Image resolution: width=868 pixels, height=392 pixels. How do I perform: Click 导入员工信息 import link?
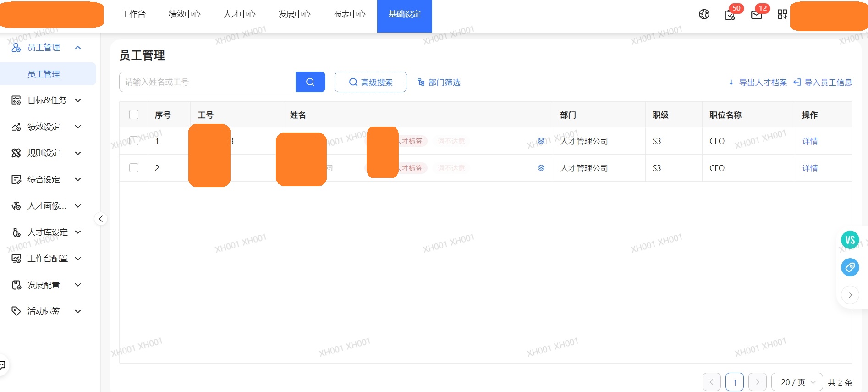[x=823, y=83]
